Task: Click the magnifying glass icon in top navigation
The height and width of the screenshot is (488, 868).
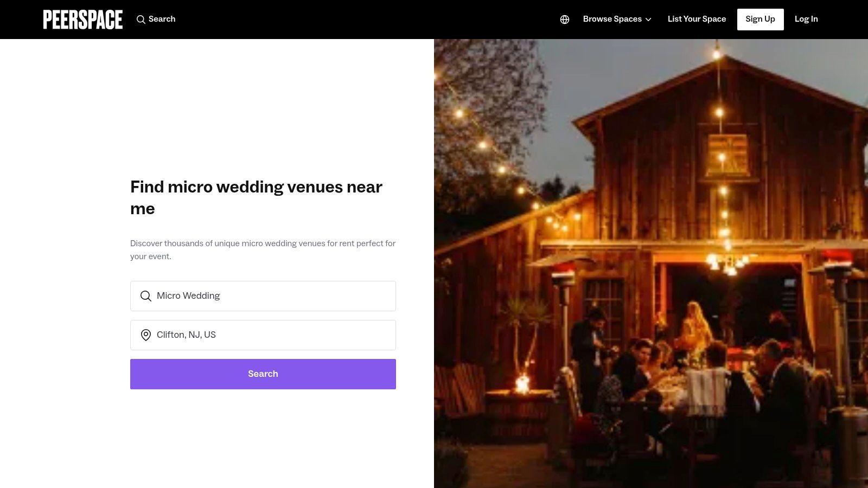Action: pos(141,20)
